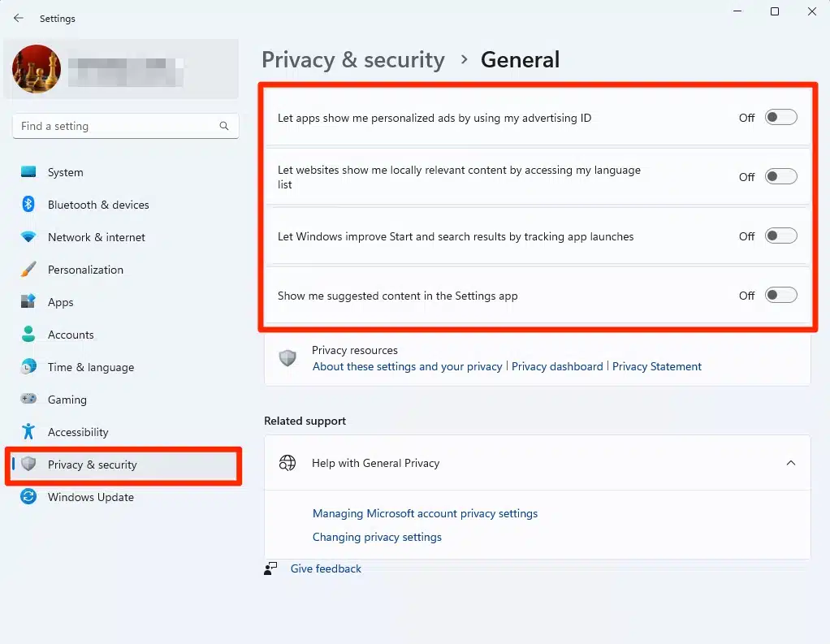The width and height of the screenshot is (830, 644).
Task: Open About these settings and your privacy link
Action: point(407,366)
